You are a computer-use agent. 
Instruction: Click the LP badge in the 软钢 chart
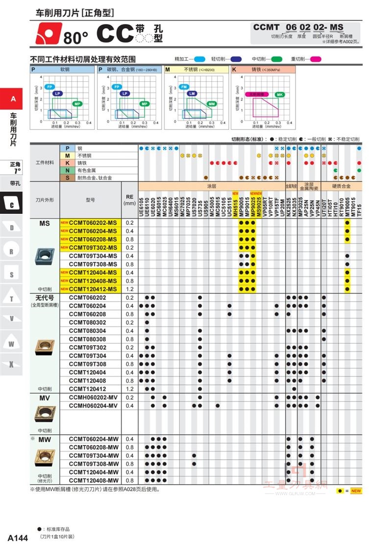[x=58, y=94]
